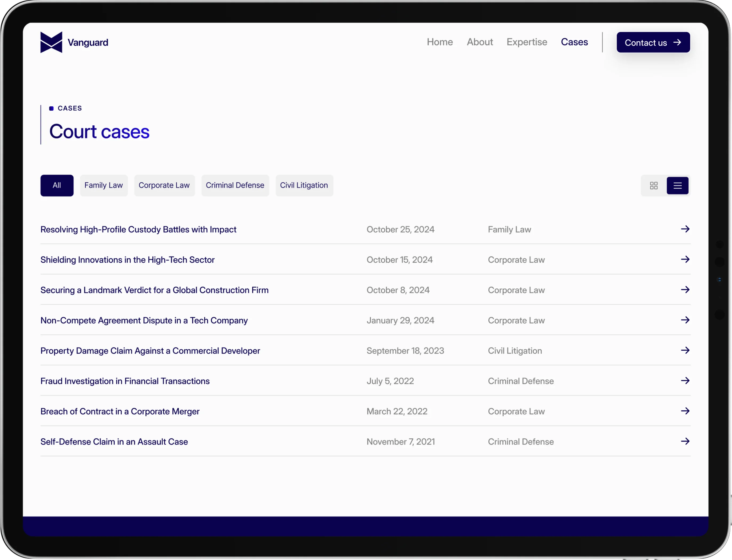Open Fraud Investigation in Financial Transactions case
This screenshot has width=732, height=560.
coord(125,381)
